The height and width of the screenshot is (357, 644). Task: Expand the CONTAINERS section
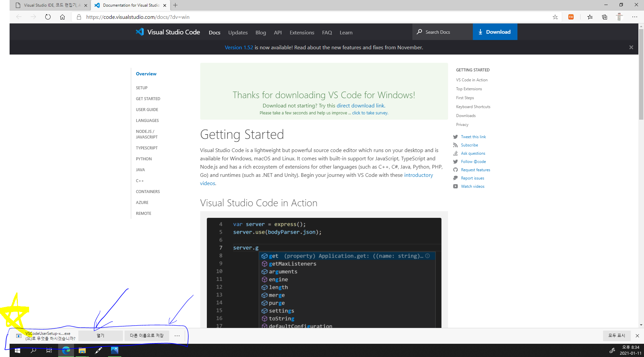(x=148, y=191)
